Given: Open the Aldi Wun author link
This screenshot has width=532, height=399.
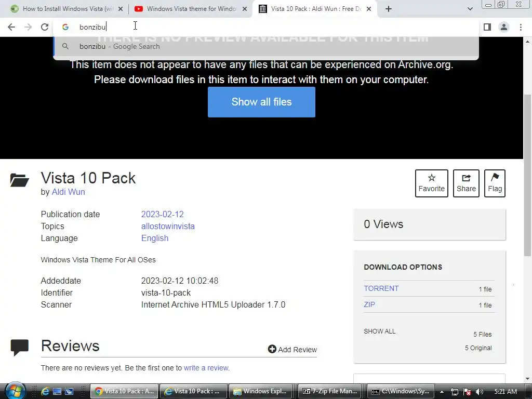Looking at the screenshot, I should (x=68, y=192).
